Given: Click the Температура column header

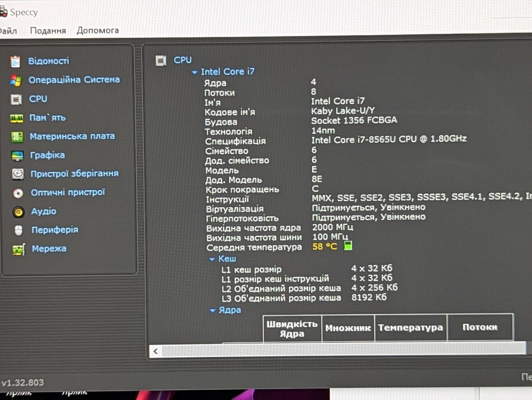Looking at the screenshot, I should click(411, 328).
